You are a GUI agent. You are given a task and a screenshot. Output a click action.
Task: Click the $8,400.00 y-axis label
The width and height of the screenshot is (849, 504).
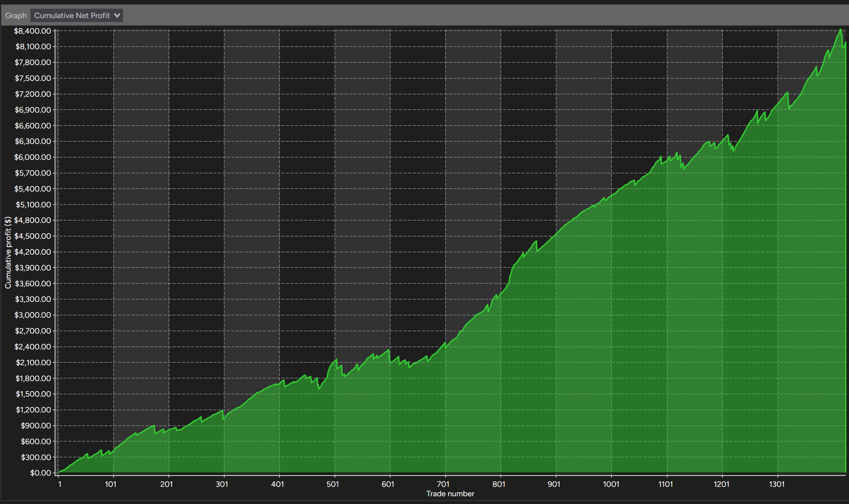tap(33, 31)
